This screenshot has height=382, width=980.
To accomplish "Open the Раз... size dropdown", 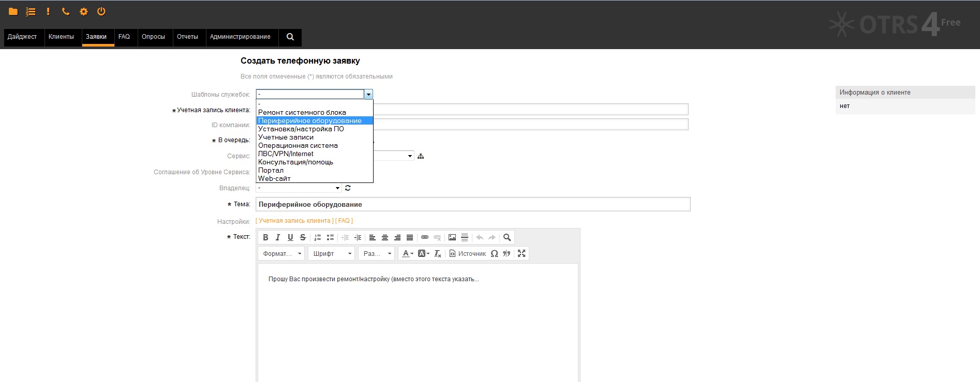I will tap(377, 253).
